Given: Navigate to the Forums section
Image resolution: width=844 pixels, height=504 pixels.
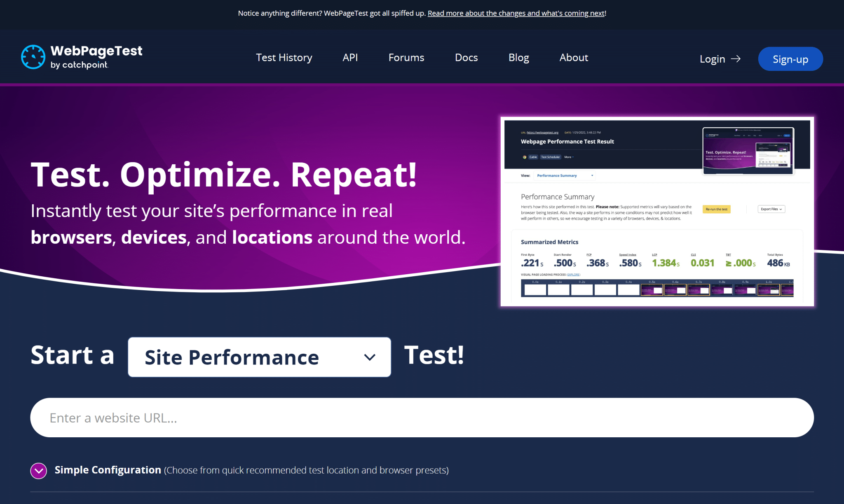Looking at the screenshot, I should pos(406,58).
